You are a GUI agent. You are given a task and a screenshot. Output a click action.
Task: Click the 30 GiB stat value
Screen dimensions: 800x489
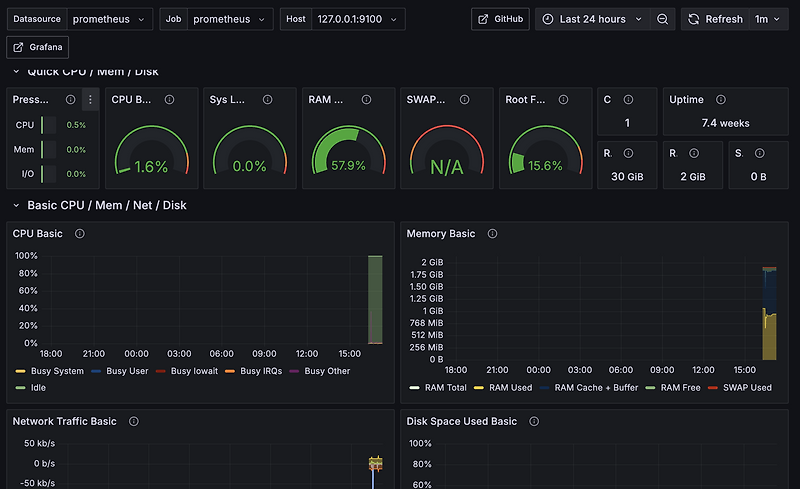tap(627, 177)
